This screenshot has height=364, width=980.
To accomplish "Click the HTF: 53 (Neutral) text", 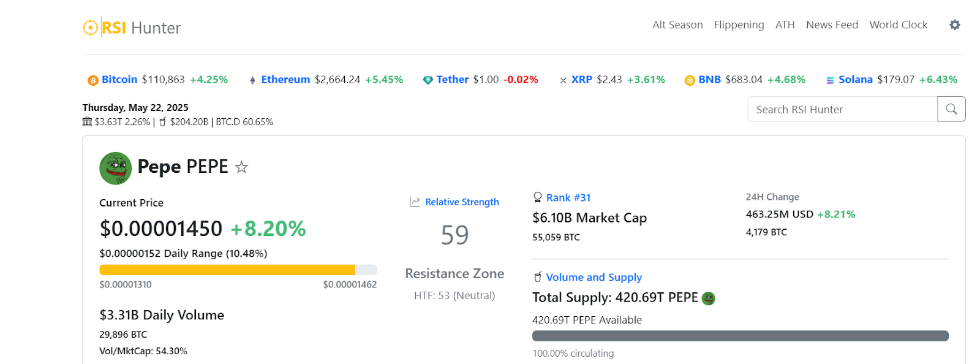I will pyautogui.click(x=454, y=295).
